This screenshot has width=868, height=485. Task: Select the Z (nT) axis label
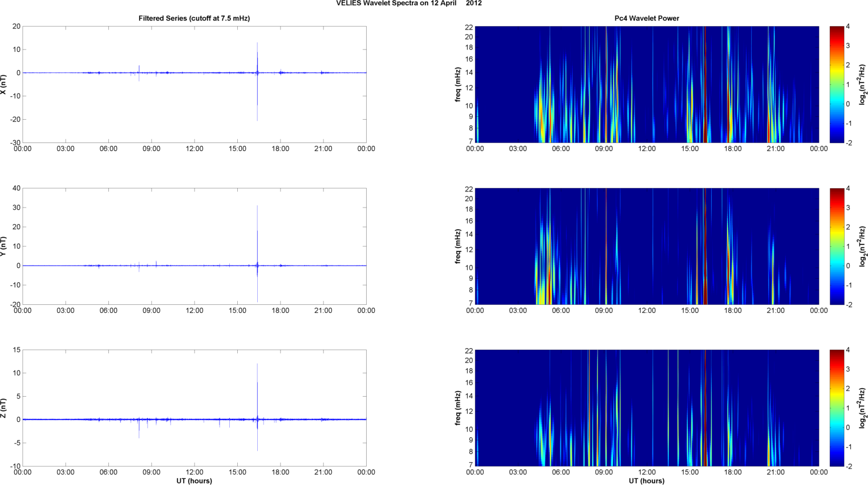pyautogui.click(x=4, y=408)
